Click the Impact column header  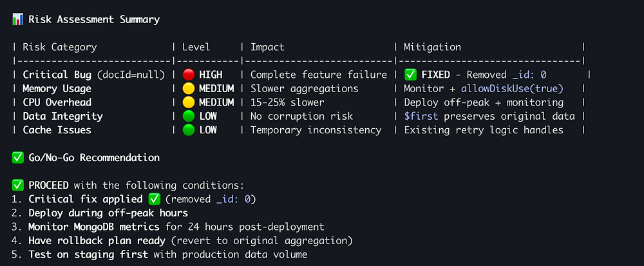click(267, 47)
